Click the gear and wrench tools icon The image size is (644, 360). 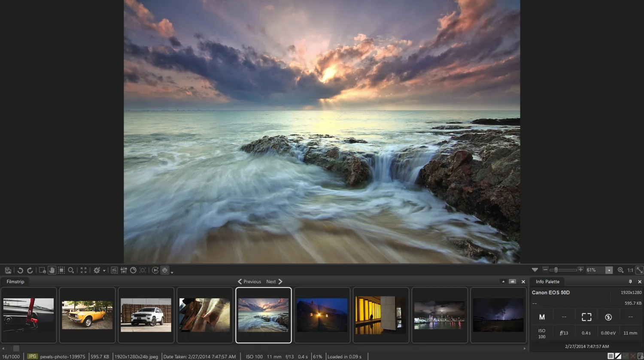(x=97, y=270)
